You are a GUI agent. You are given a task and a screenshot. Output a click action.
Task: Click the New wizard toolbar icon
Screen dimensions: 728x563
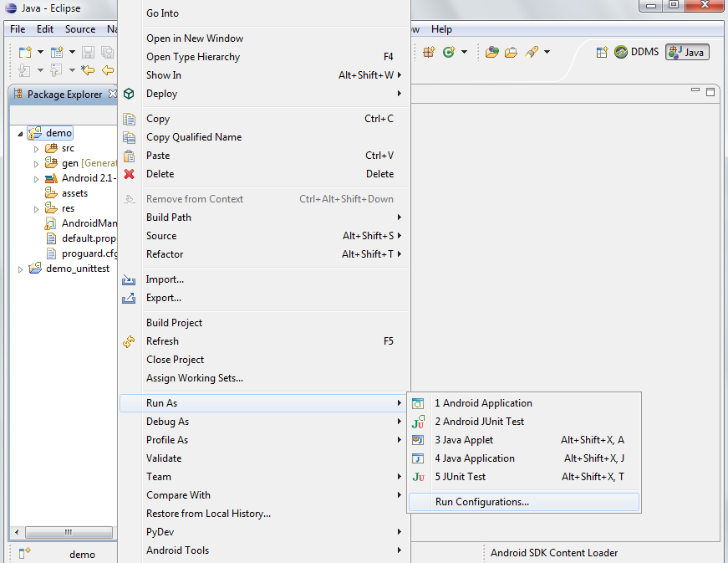[25, 52]
